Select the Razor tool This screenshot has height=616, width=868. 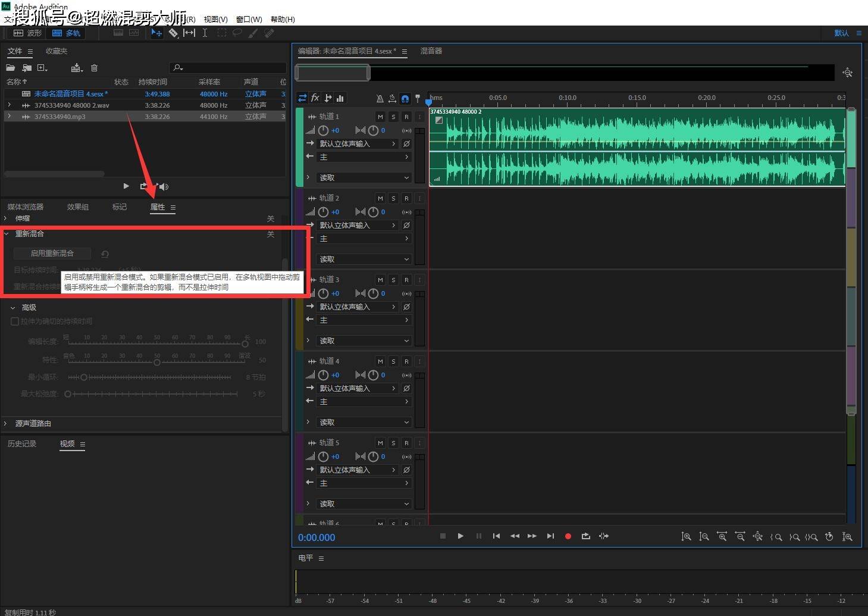coord(173,33)
